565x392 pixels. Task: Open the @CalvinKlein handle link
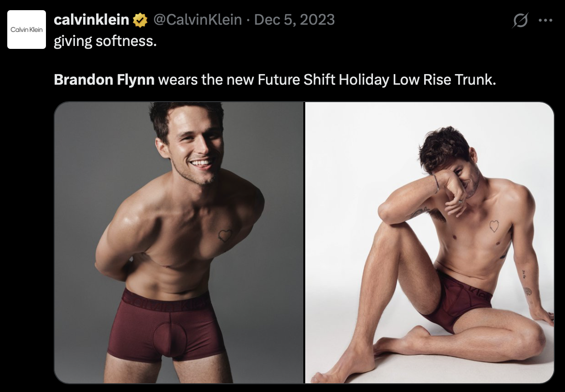[197, 20]
